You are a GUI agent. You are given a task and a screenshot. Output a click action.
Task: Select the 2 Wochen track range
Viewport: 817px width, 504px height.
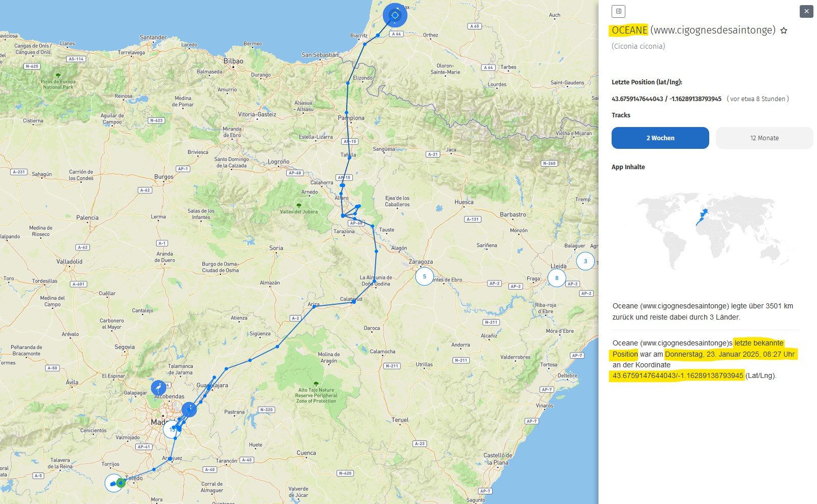point(660,138)
